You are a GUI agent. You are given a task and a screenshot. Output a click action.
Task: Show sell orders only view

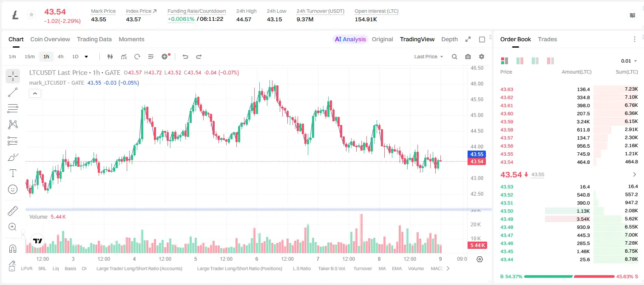[550, 61]
